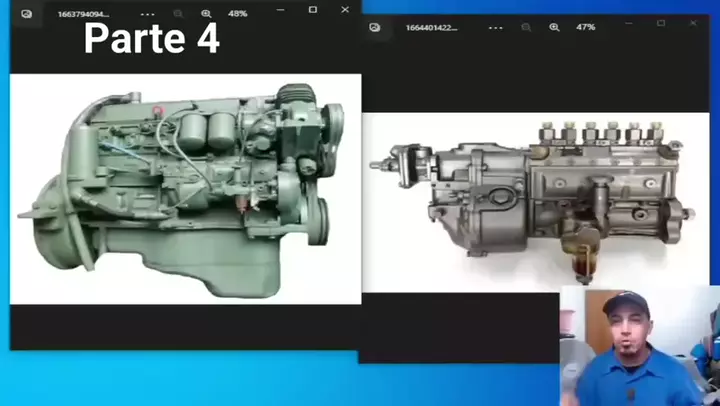Zoom out in the right injection pump window

pyautogui.click(x=526, y=27)
